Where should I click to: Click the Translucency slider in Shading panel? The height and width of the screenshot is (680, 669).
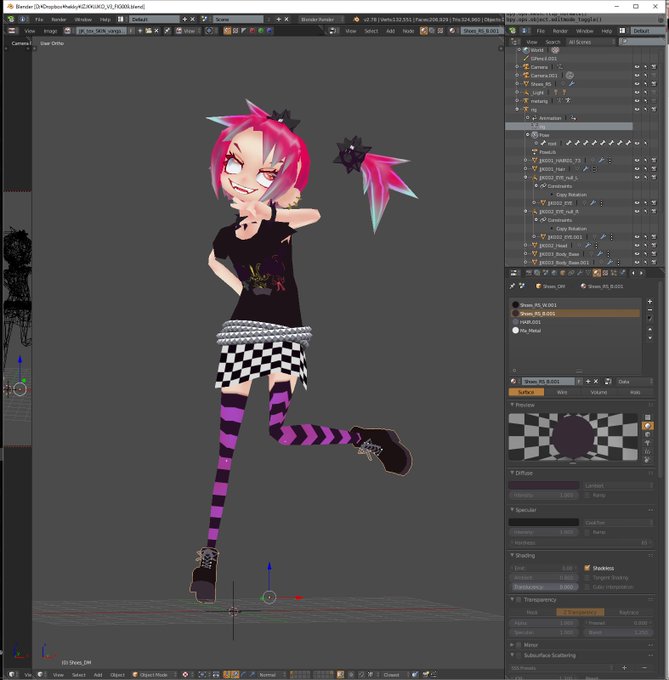point(544,587)
